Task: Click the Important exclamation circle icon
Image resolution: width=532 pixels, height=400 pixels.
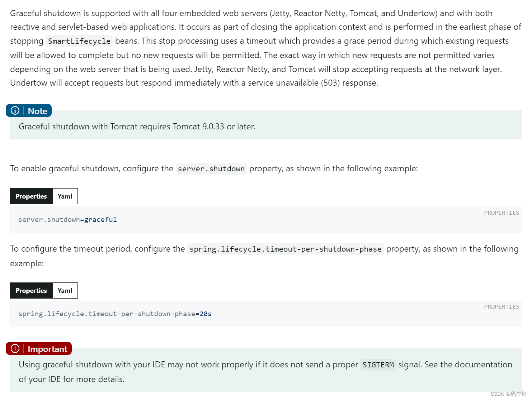Action: tap(15, 348)
